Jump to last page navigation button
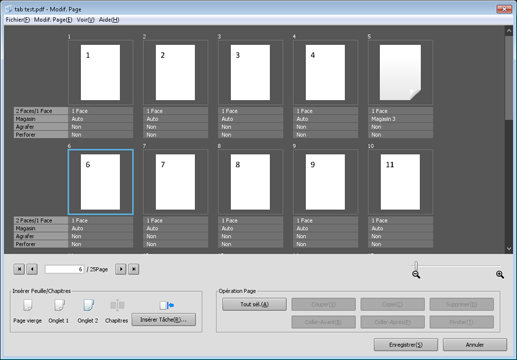This screenshot has width=517, height=360. click(134, 269)
